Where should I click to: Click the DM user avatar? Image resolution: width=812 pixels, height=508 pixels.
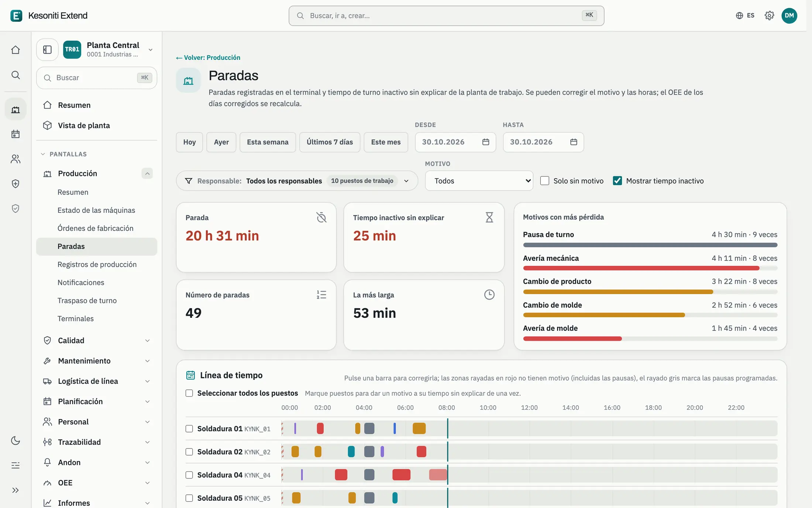[x=789, y=16]
